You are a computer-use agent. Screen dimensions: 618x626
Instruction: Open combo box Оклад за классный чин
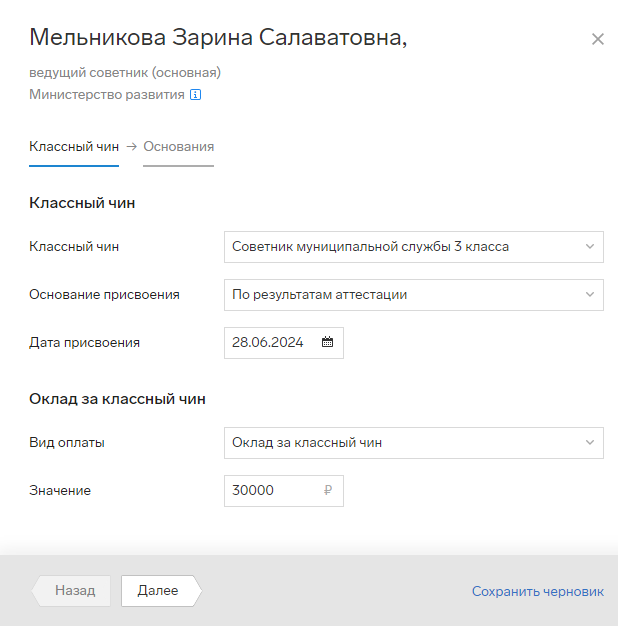pyautogui.click(x=414, y=443)
